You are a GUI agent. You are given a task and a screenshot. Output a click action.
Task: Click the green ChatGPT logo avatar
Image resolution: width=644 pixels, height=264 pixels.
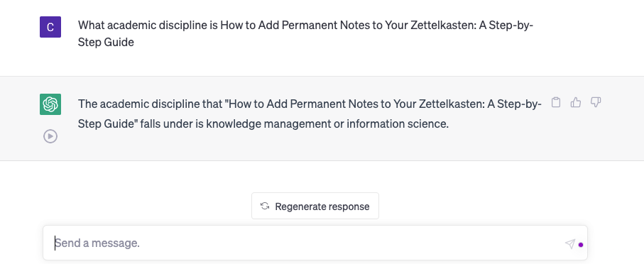[x=50, y=104]
